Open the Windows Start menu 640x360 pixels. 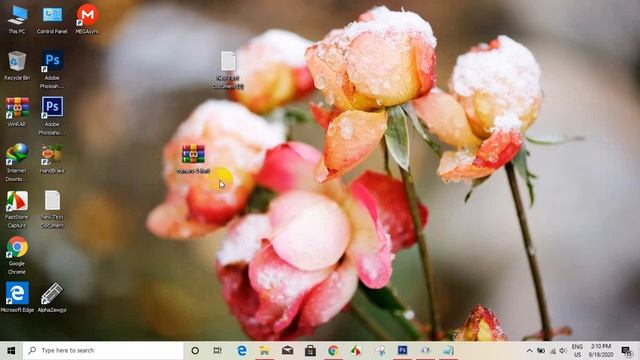tap(11, 350)
